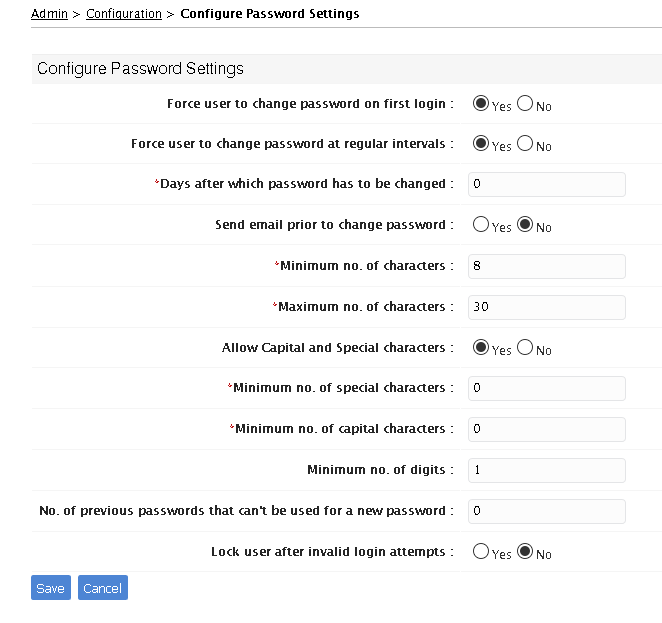Screen dimensions: 662x623
Task: Select Yes for force password change on first login
Action: 481,103
